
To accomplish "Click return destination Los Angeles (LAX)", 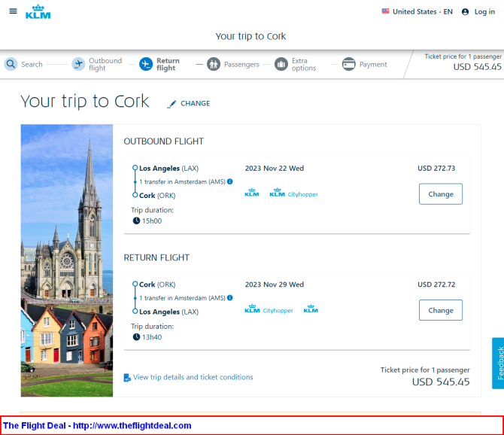I will click(x=169, y=312).
